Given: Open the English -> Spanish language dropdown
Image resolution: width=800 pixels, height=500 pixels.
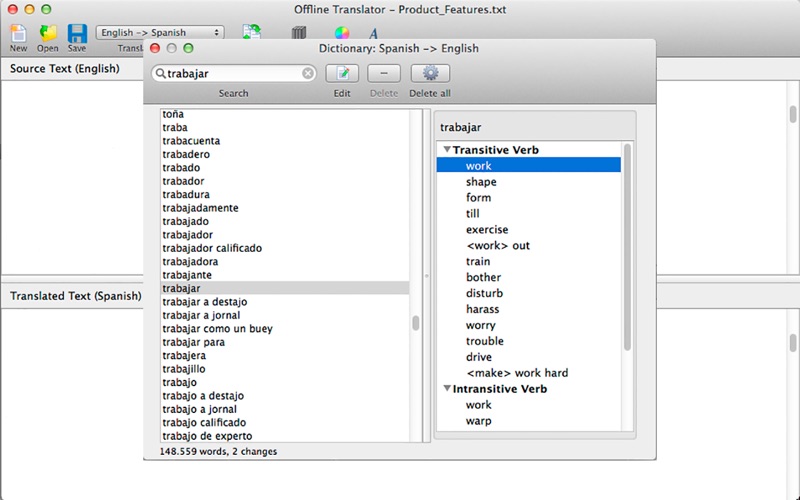Looking at the screenshot, I should coord(160,33).
